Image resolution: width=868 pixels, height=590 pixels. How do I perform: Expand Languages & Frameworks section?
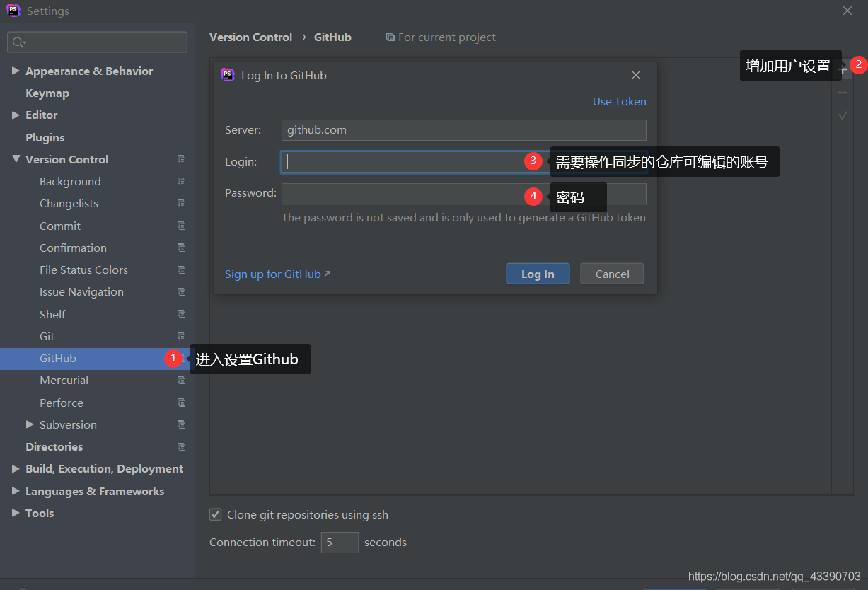click(x=16, y=491)
